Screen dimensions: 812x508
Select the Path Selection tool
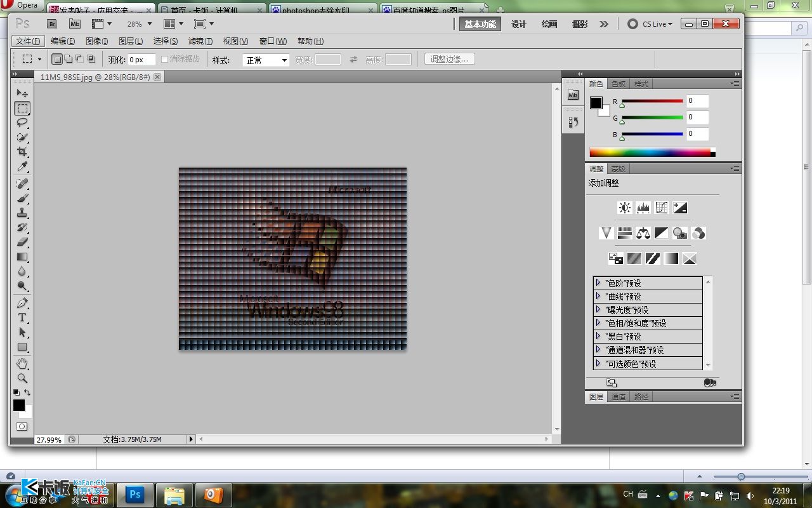pyautogui.click(x=22, y=332)
